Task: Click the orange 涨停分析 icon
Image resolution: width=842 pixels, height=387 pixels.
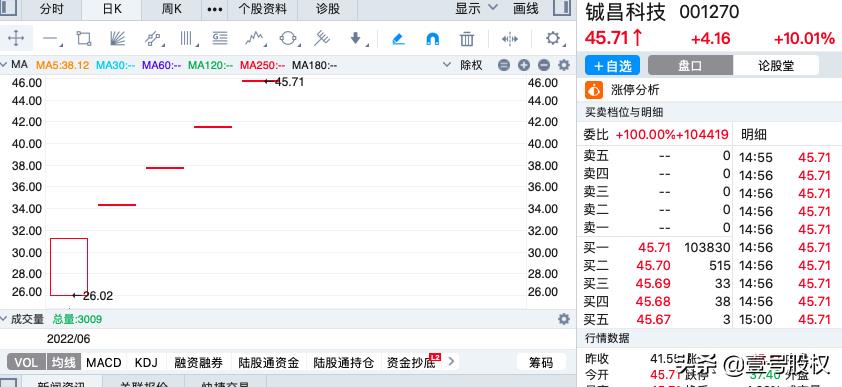Action: coord(594,90)
